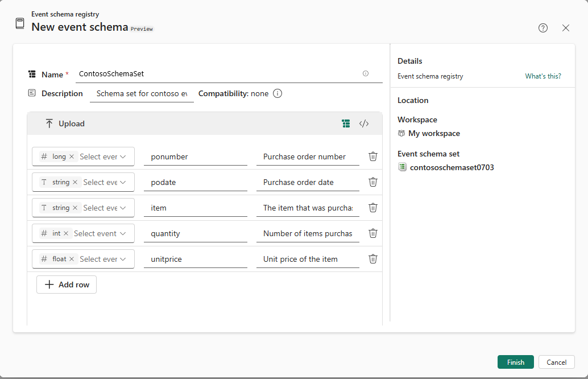The width and height of the screenshot is (588, 379).
Task: Select the table builder view icon
Action: tap(346, 123)
